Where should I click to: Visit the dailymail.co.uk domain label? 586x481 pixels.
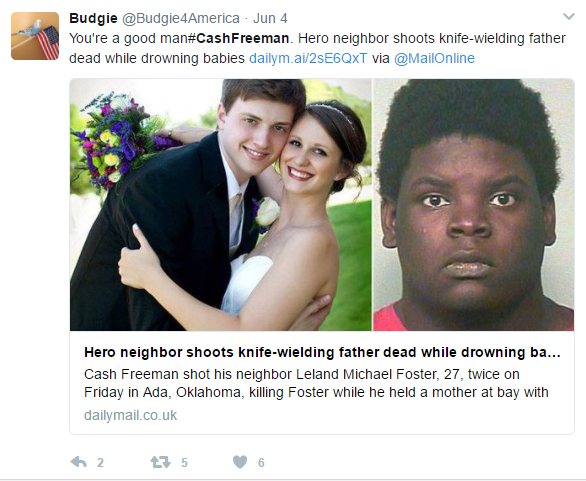(x=130, y=415)
